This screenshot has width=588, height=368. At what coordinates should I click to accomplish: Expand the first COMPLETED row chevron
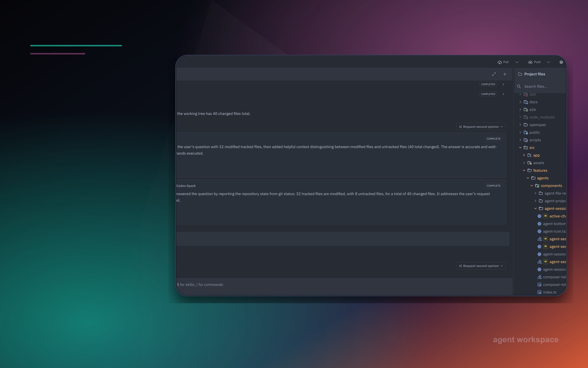pyautogui.click(x=503, y=84)
